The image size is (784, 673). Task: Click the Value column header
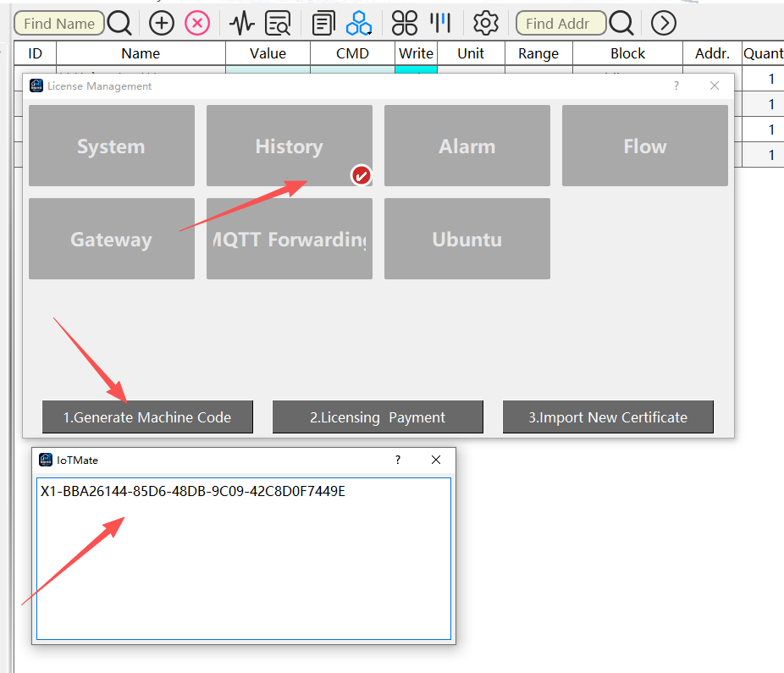268,53
